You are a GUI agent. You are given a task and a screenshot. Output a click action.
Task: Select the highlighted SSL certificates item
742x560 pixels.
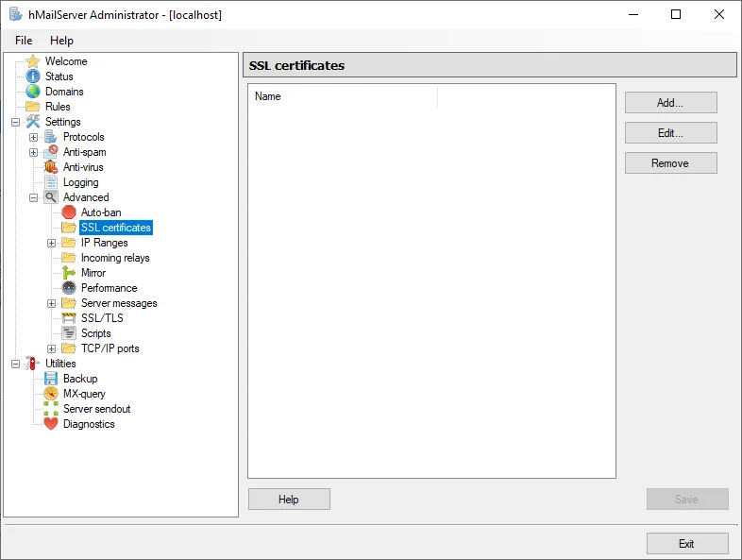point(116,228)
